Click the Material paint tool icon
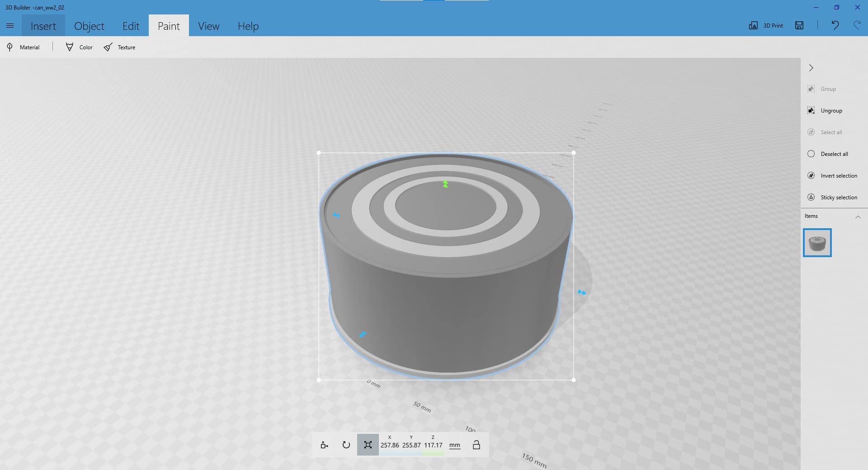Image resolution: width=868 pixels, height=470 pixels. (x=10, y=47)
